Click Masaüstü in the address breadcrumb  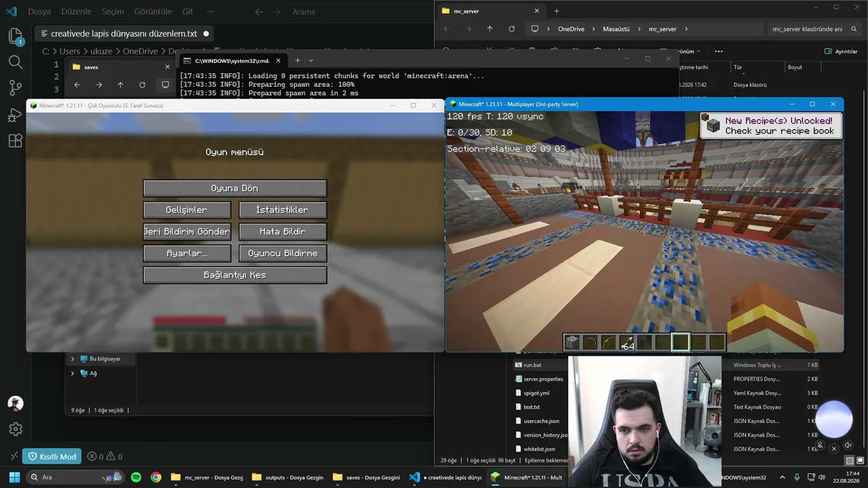coord(616,29)
